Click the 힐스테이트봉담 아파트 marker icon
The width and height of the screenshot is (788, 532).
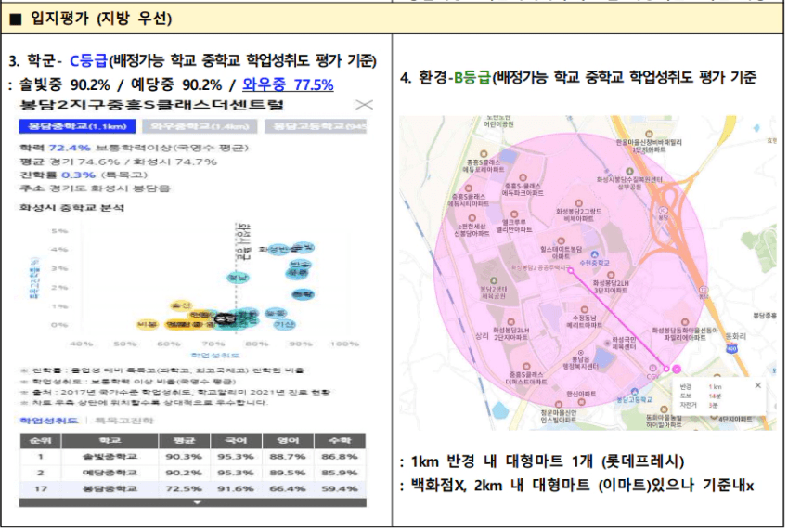(561, 240)
